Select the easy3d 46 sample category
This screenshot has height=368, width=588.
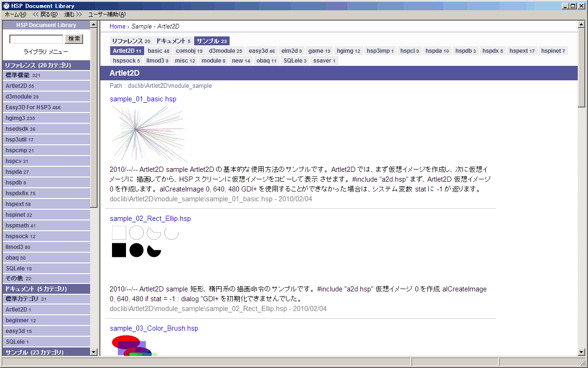tap(261, 51)
